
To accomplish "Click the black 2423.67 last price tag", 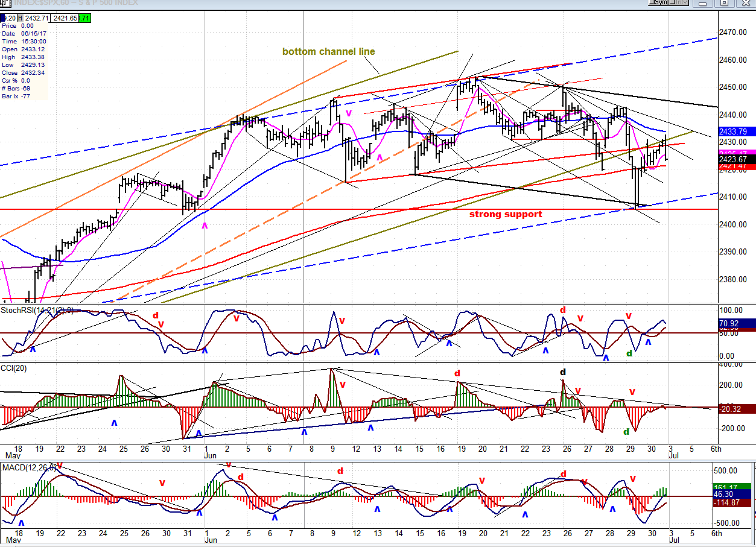I will coord(734,160).
